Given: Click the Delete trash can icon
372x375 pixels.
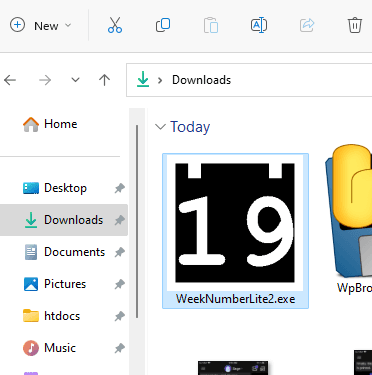Looking at the screenshot, I should 355,25.
